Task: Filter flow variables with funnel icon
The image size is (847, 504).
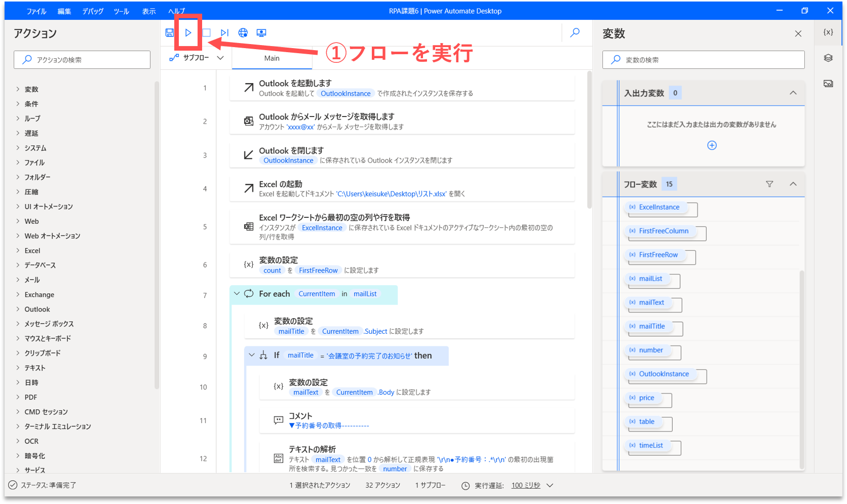Action: (769, 184)
